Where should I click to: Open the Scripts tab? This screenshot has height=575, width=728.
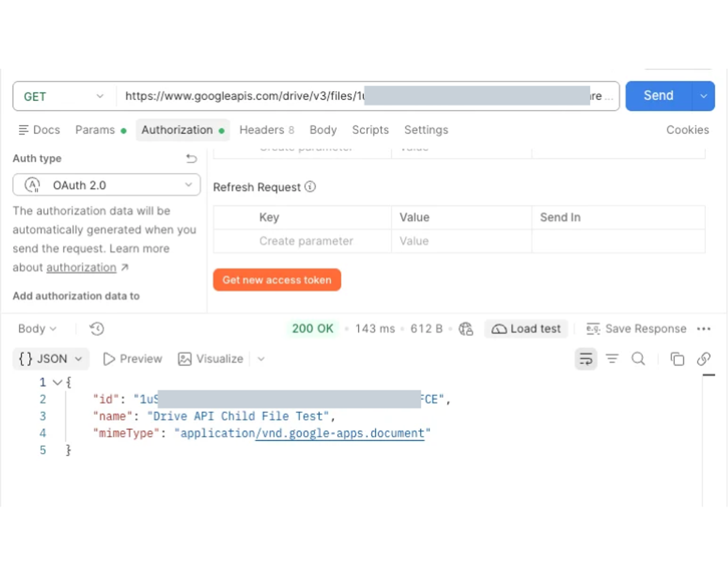pyautogui.click(x=371, y=130)
